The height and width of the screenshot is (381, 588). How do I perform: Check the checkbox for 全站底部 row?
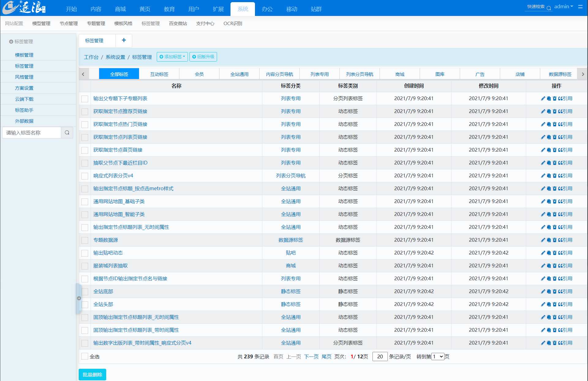(85, 292)
